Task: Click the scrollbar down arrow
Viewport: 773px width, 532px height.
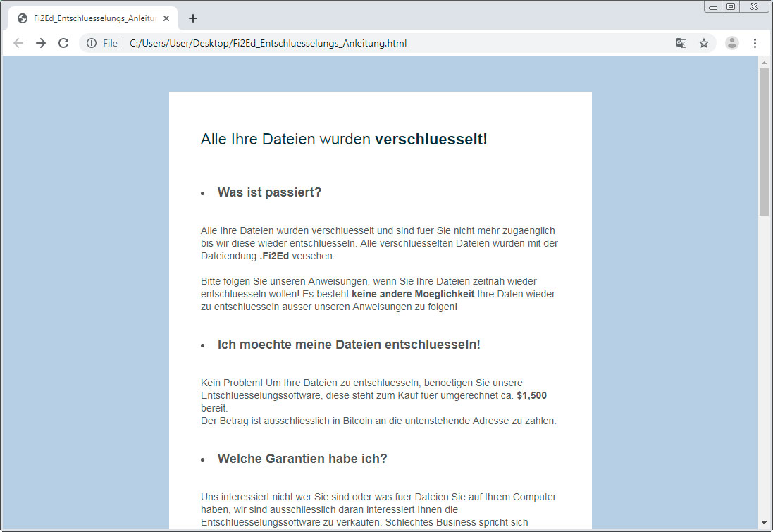Action: 764,523
